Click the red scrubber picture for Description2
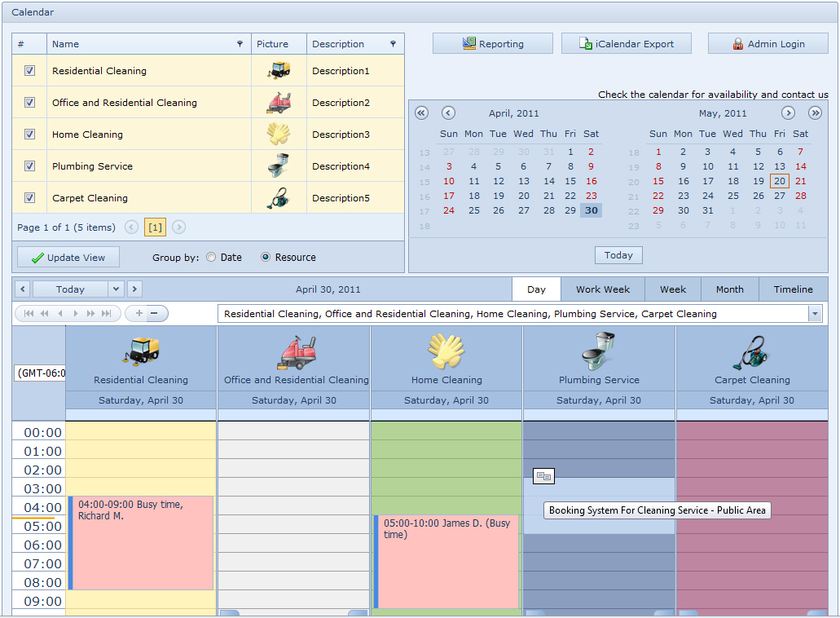840x618 pixels. (x=279, y=103)
